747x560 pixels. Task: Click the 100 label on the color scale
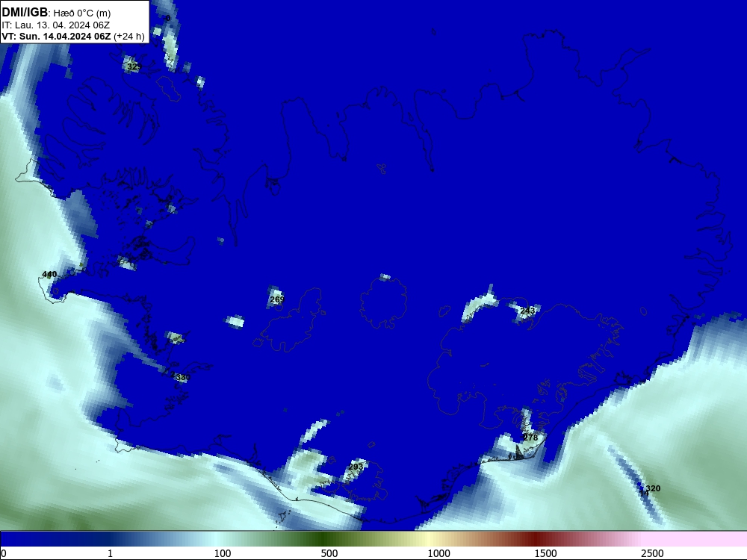[223, 553]
